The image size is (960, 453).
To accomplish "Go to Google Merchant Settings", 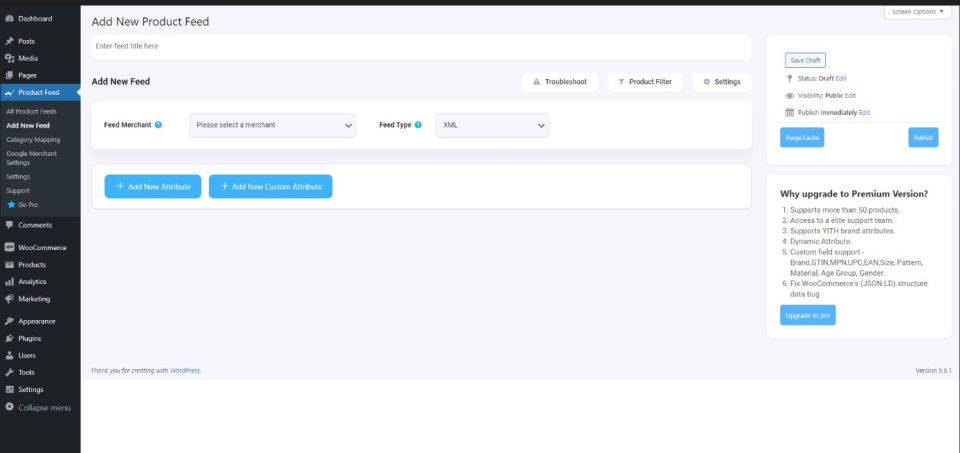I will pyautogui.click(x=31, y=158).
